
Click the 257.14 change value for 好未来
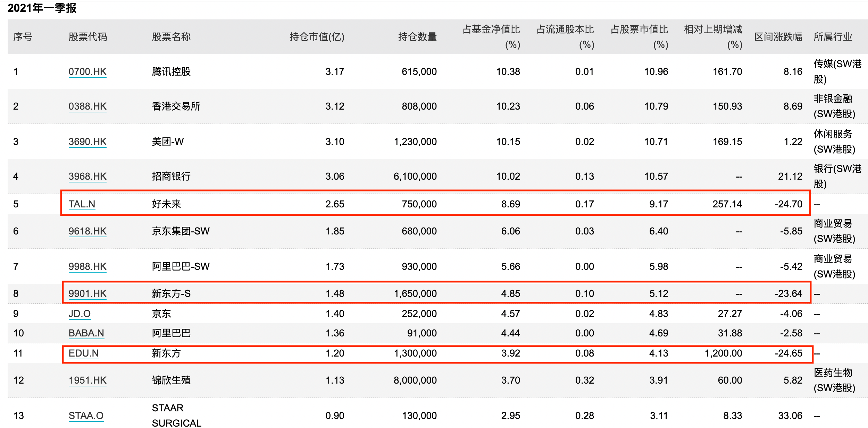727,204
